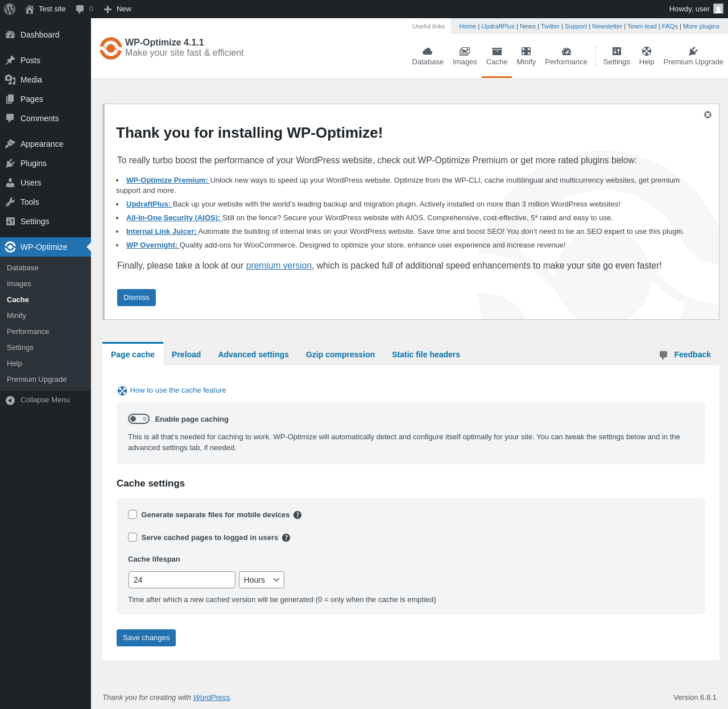Open the Cache top navigation tab
728x709 pixels.
tap(497, 56)
